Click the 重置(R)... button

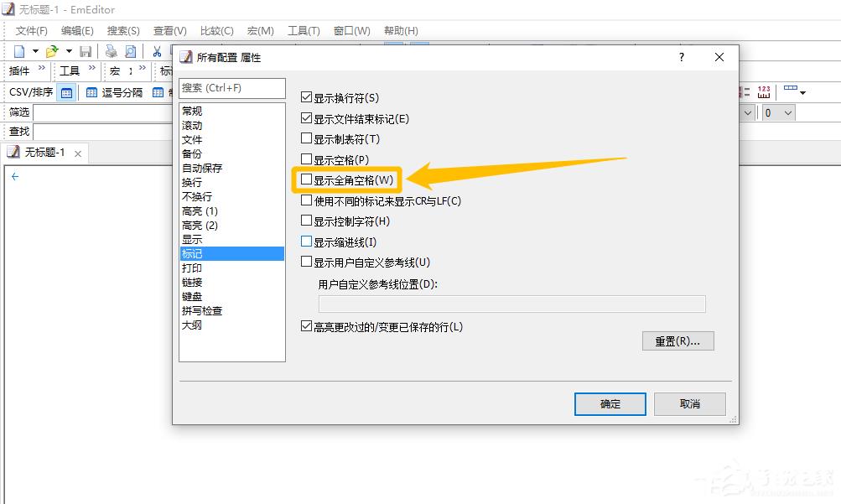678,341
